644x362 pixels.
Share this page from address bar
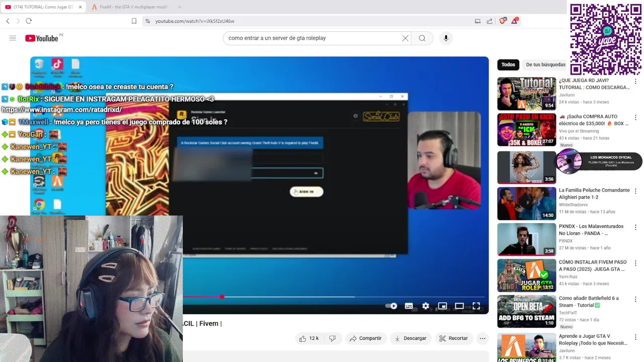point(490,21)
